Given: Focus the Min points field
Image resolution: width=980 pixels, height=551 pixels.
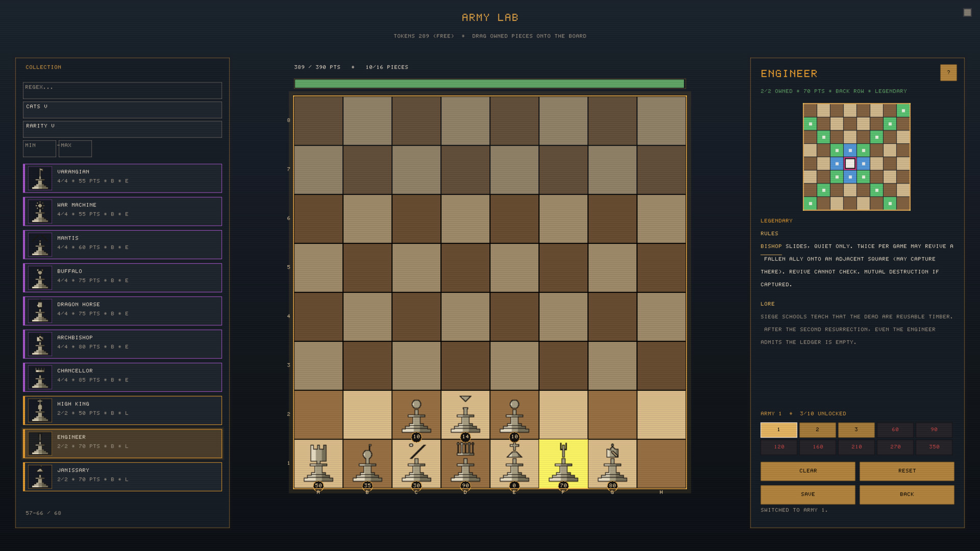Looking at the screenshot, I should pyautogui.click(x=39, y=148).
